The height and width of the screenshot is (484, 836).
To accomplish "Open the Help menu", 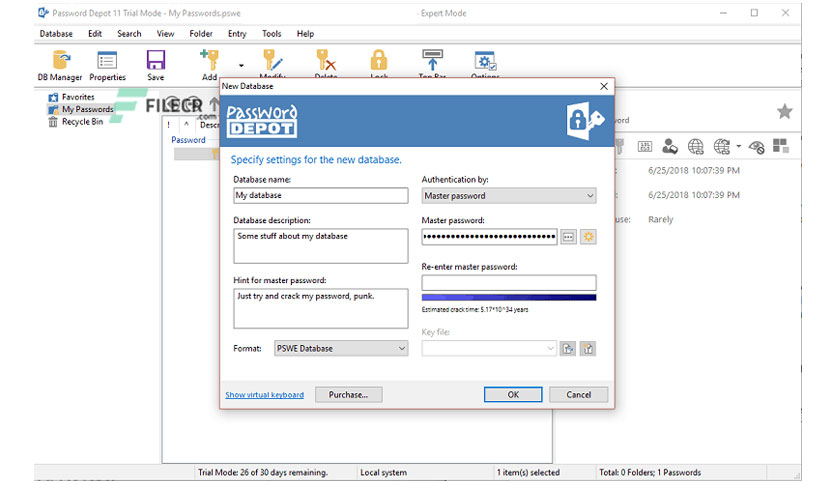I will (x=306, y=34).
